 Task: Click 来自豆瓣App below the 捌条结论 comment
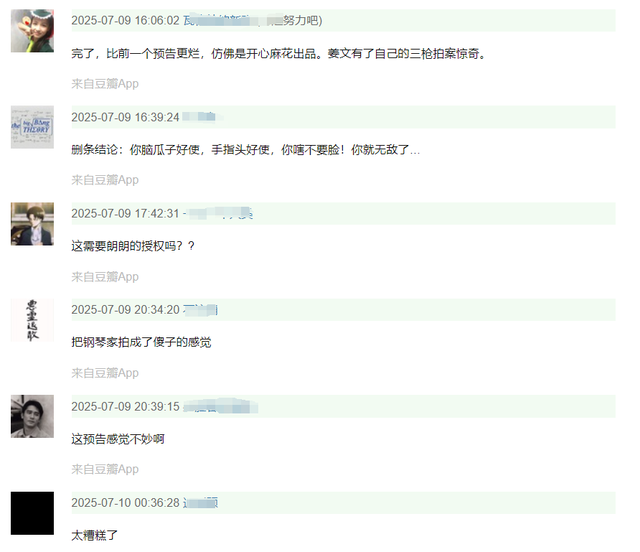click(x=105, y=180)
